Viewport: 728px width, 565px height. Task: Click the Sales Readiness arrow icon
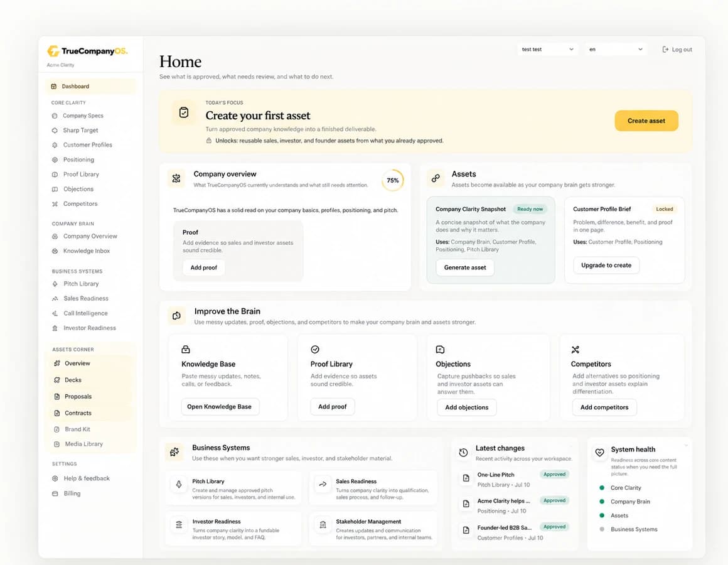(323, 484)
